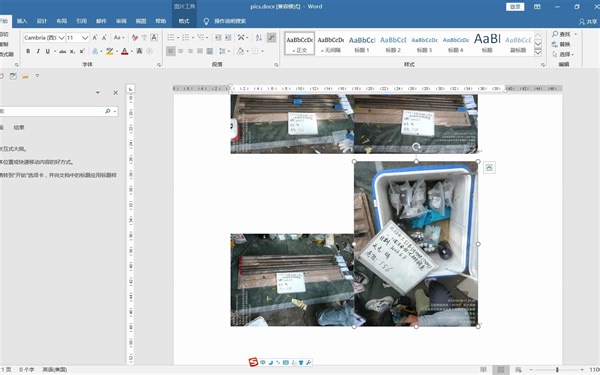Choose font color red A swatch
The width and height of the screenshot is (600, 375).
[124, 51]
